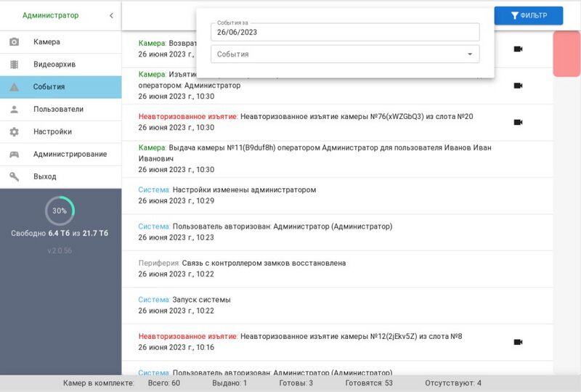
Task: Click the gamepad icon beside Администрирование
Action: coord(14,154)
